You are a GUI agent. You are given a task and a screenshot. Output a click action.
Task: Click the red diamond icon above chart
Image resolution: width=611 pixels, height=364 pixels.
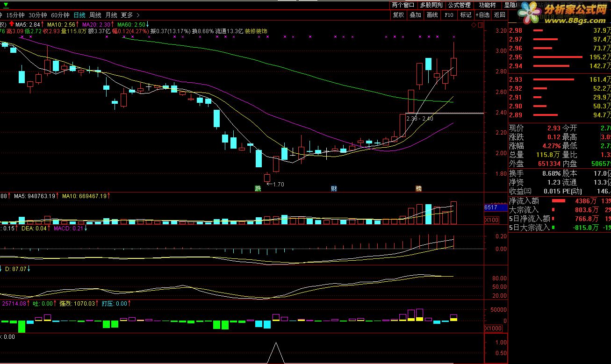tap(474, 24)
